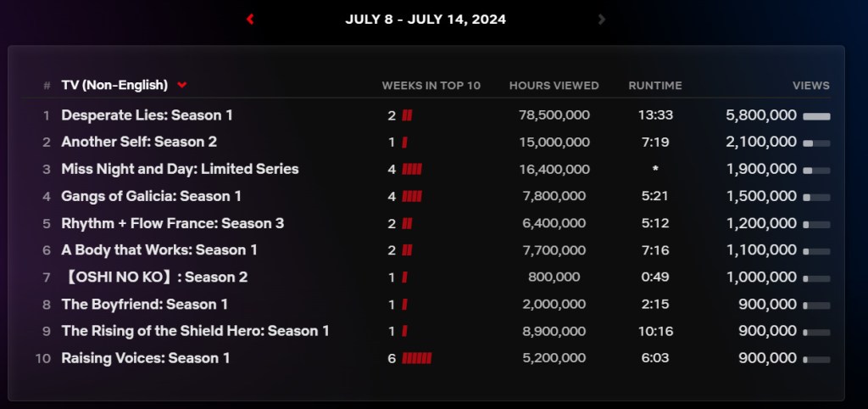868x409 pixels.
Task: Select A Body that Works: Season 1
Action: click(x=159, y=249)
